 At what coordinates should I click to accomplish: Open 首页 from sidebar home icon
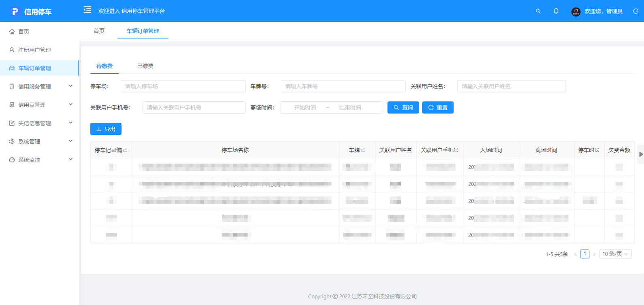click(x=12, y=32)
